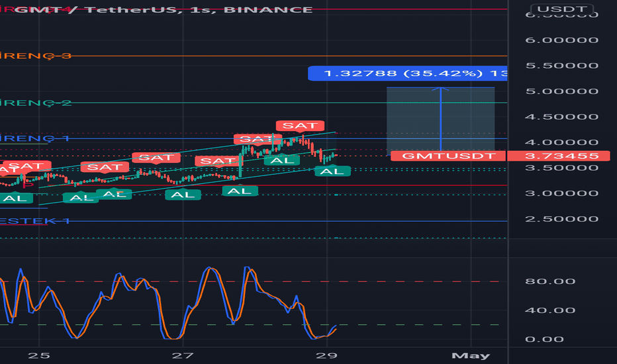This screenshot has height=364, width=617.
Task: Click the 5.50000 price axis label
Action: tap(561, 66)
